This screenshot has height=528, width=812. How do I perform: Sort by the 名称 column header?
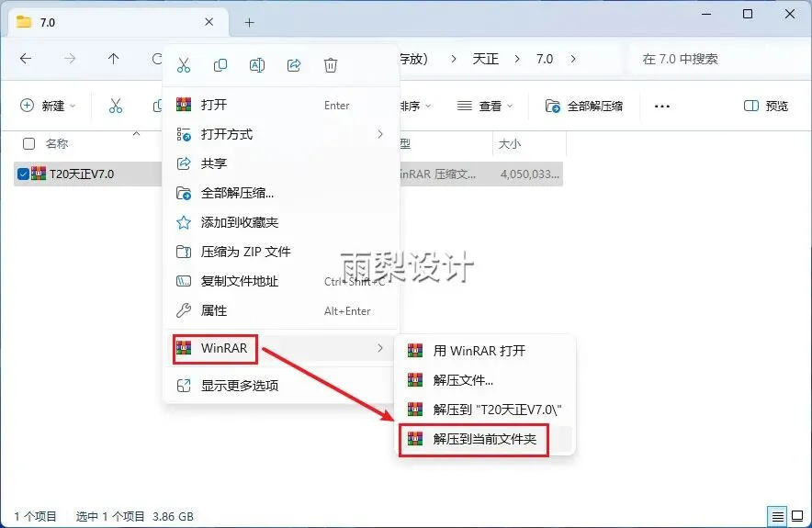(57, 143)
